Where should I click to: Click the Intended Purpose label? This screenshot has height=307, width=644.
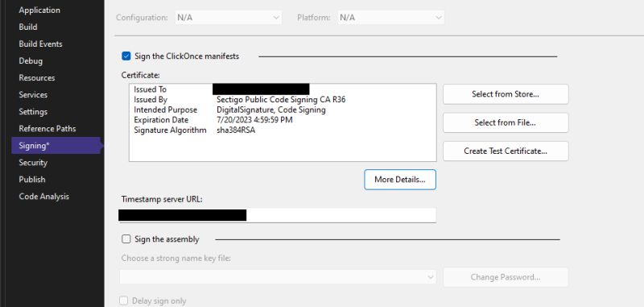click(x=166, y=110)
